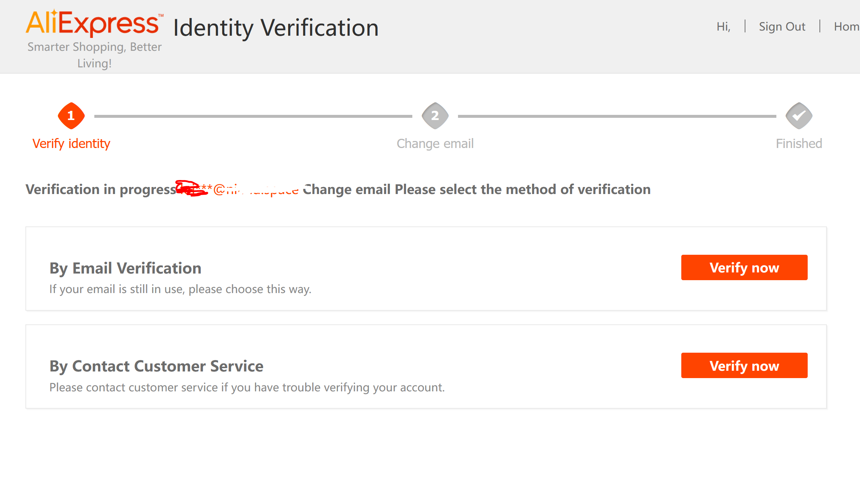
Task: Click the By Contact Customer Service heading
Action: (x=156, y=366)
